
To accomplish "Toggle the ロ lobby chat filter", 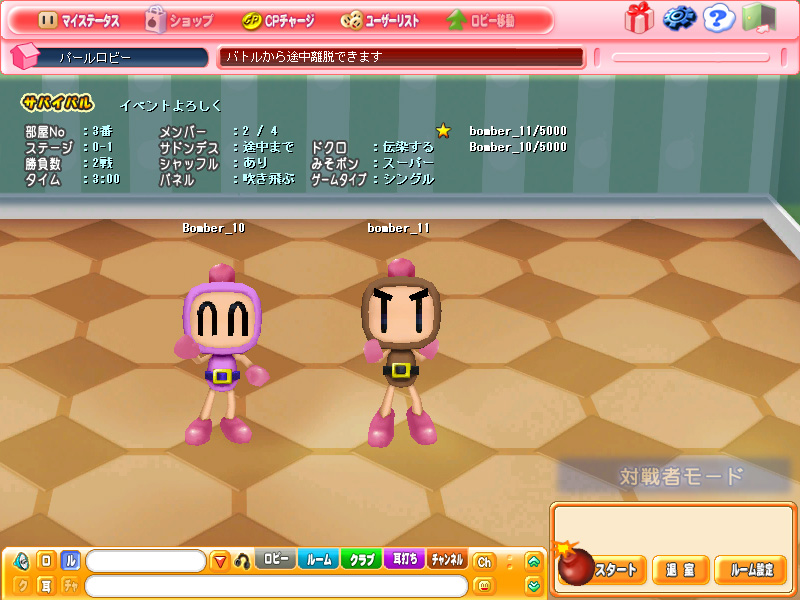I will click(46, 561).
